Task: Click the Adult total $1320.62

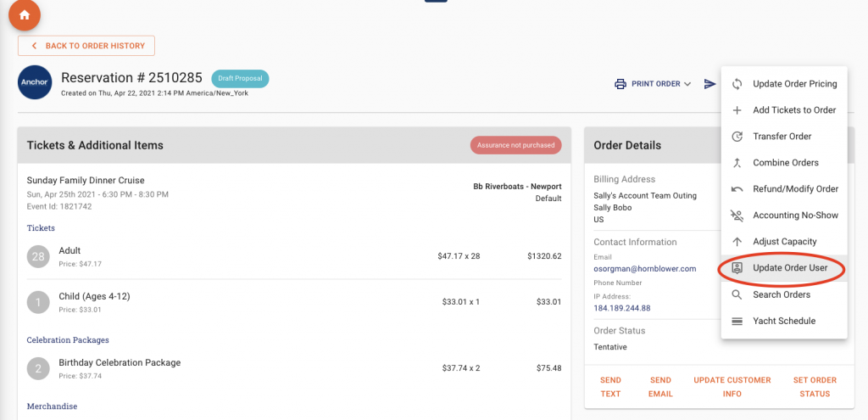Action: click(x=544, y=256)
